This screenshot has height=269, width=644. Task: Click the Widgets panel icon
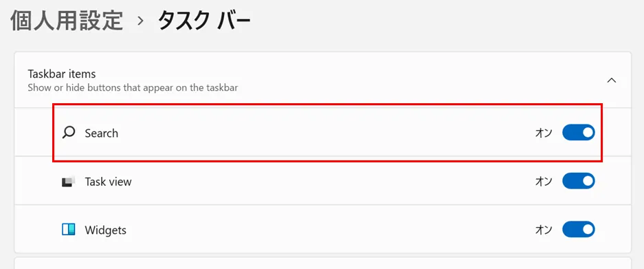click(x=68, y=230)
